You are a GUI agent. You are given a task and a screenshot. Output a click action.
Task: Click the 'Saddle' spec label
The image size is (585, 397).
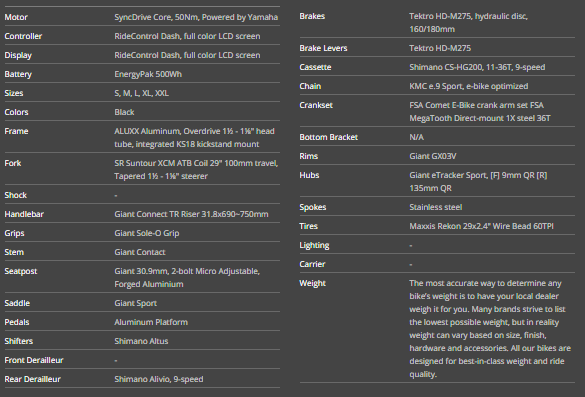click(17, 303)
